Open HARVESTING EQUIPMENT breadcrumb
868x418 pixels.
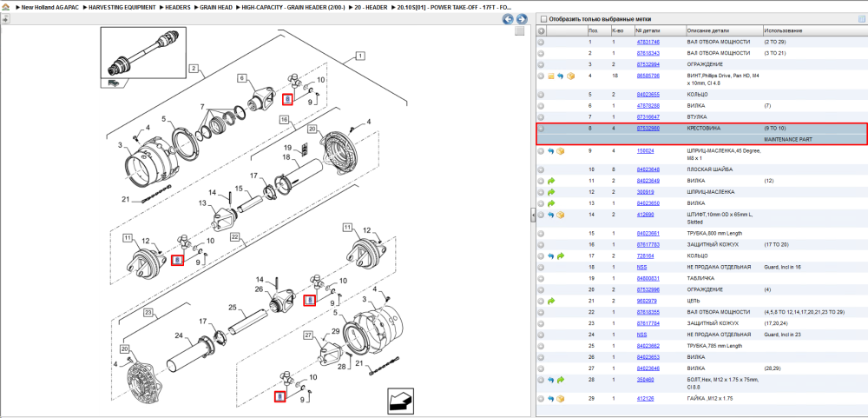[x=122, y=8]
